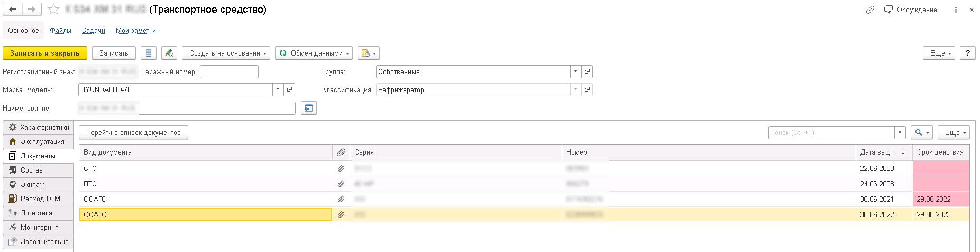The height and width of the screenshot is (252, 980).
Task: Open the Обмен данными menu
Action: pyautogui.click(x=314, y=53)
